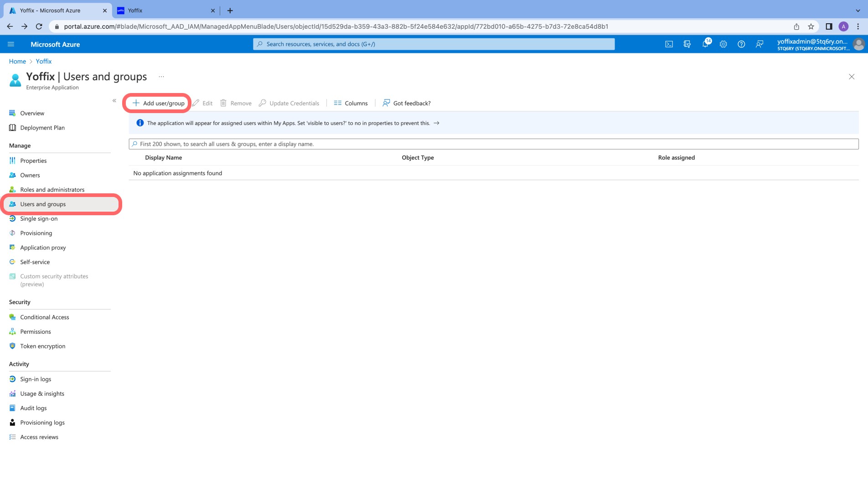This screenshot has width=868, height=487.
Task: Click the Remove toolbar button
Action: click(236, 103)
